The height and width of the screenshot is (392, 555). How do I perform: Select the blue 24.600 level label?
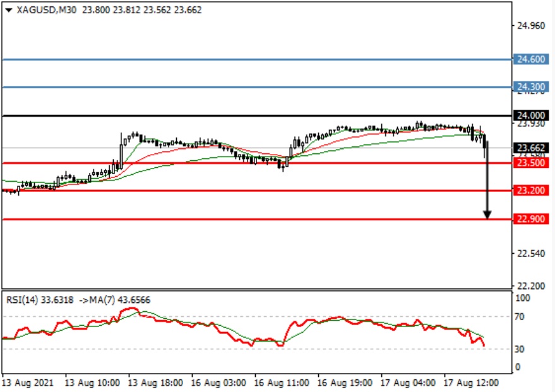pos(530,59)
